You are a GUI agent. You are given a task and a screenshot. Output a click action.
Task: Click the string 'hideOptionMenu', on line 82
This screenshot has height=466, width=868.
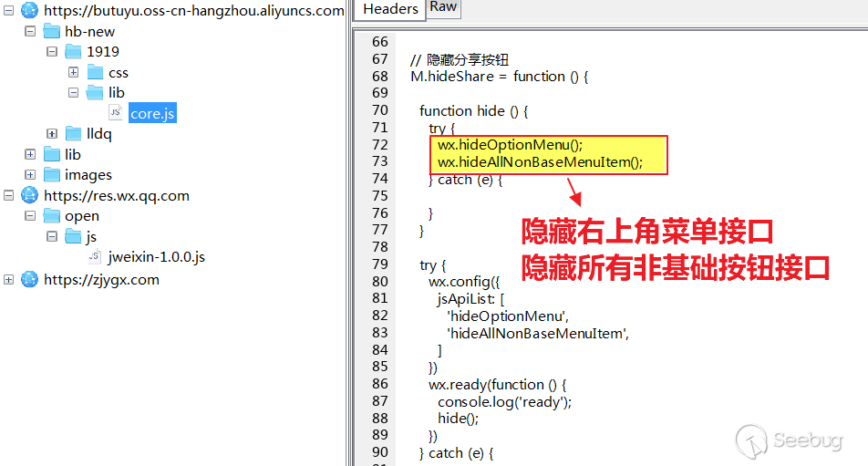(x=508, y=316)
